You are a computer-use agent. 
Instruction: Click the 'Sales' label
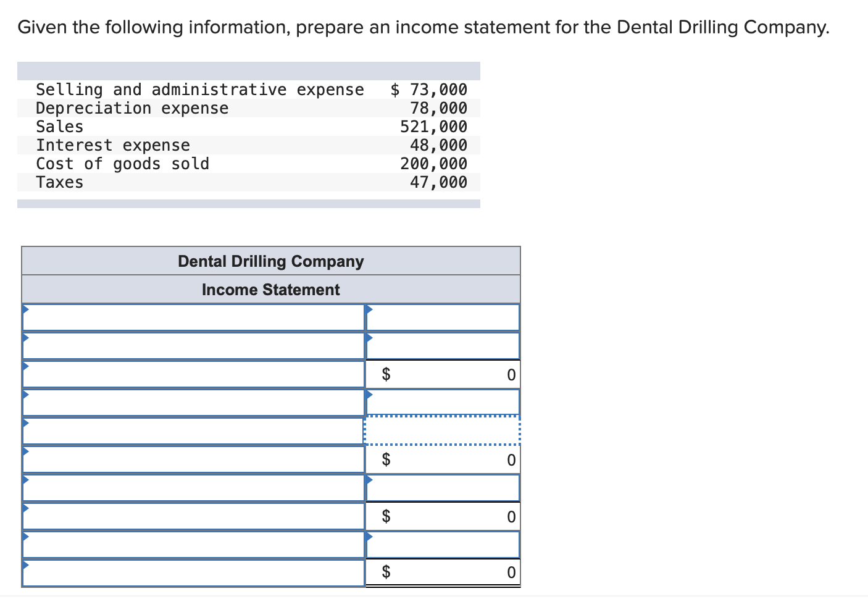[x=59, y=127]
